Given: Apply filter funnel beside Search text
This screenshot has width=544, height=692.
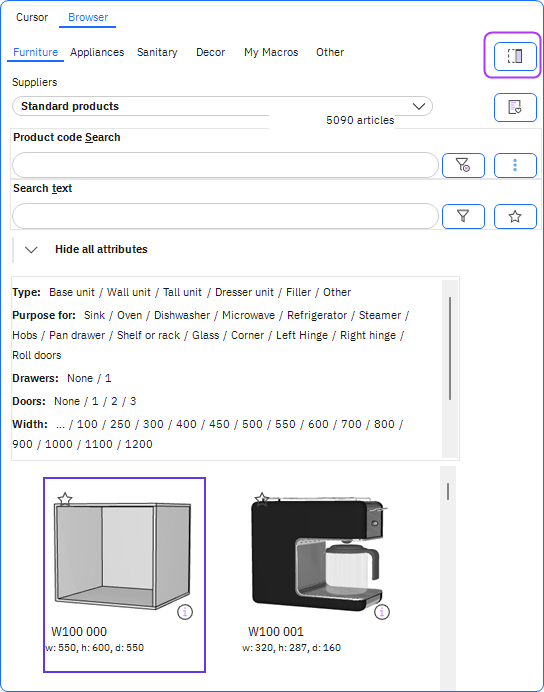Looking at the screenshot, I should click(x=463, y=216).
